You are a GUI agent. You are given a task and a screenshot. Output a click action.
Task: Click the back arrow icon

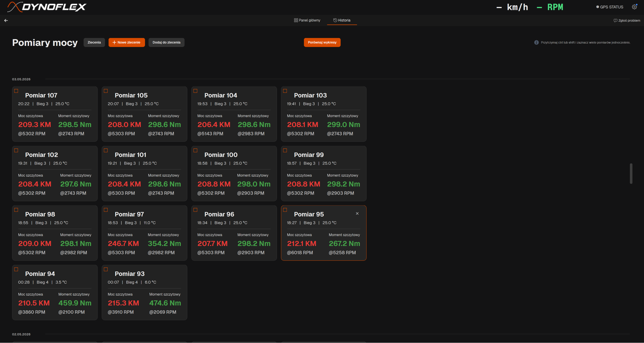coord(6,20)
